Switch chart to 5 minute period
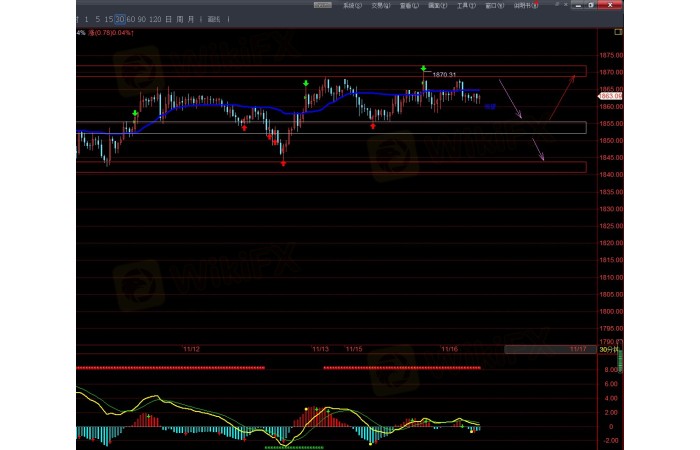The width and height of the screenshot is (700, 450). (x=97, y=19)
